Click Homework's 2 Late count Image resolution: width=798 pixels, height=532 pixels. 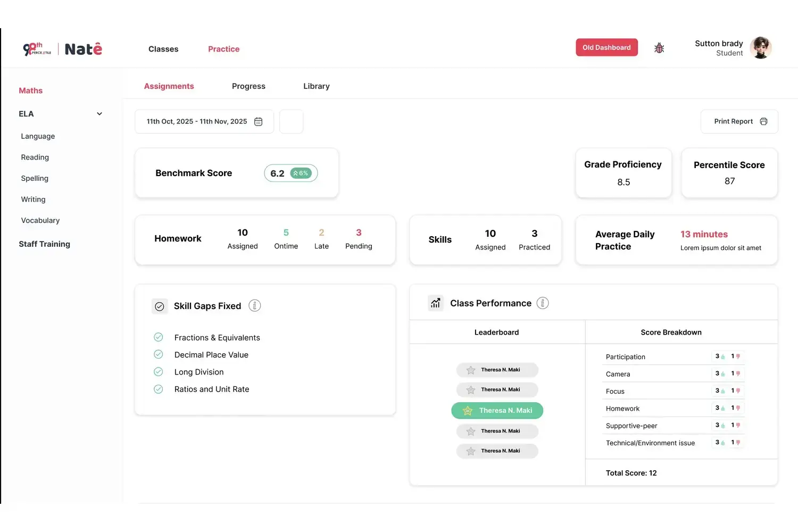coord(321,232)
